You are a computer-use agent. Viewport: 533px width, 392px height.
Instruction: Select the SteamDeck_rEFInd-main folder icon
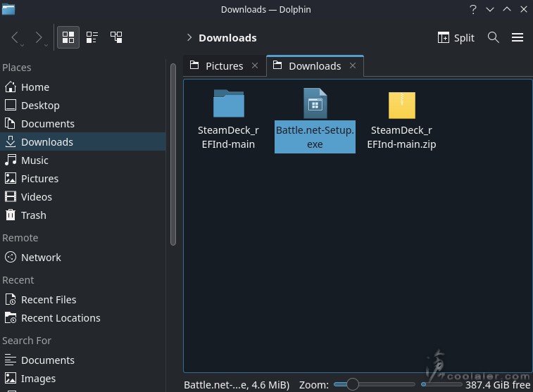click(228, 103)
